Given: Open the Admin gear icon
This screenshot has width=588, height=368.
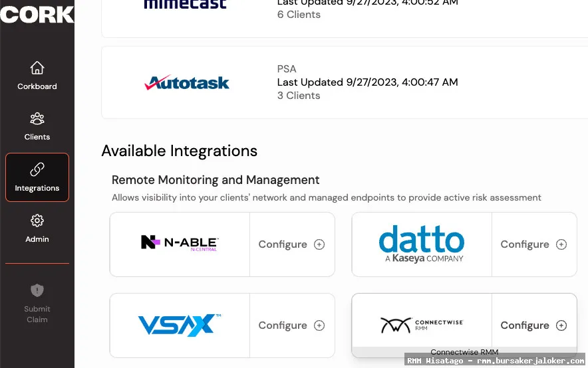Looking at the screenshot, I should click(x=37, y=221).
